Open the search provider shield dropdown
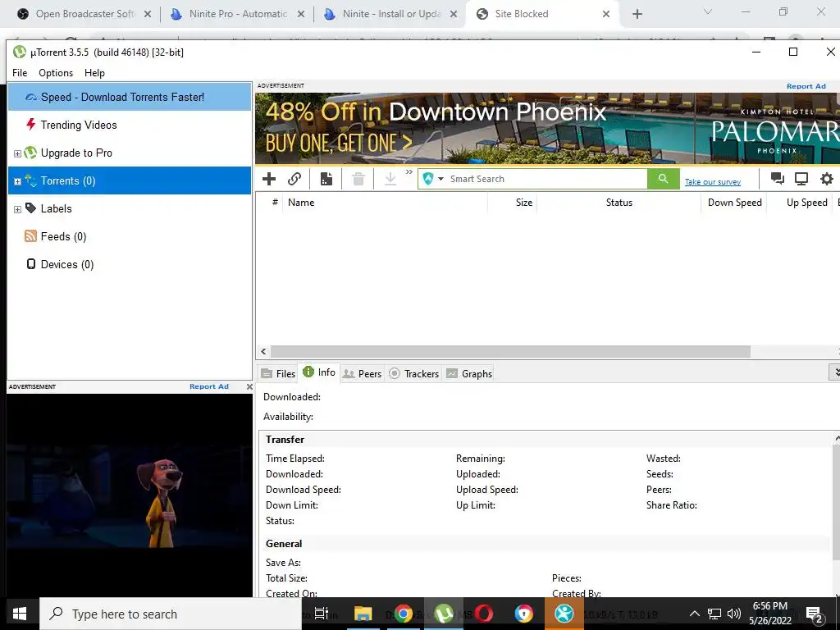Viewport: 840px width, 630px height. pos(433,179)
